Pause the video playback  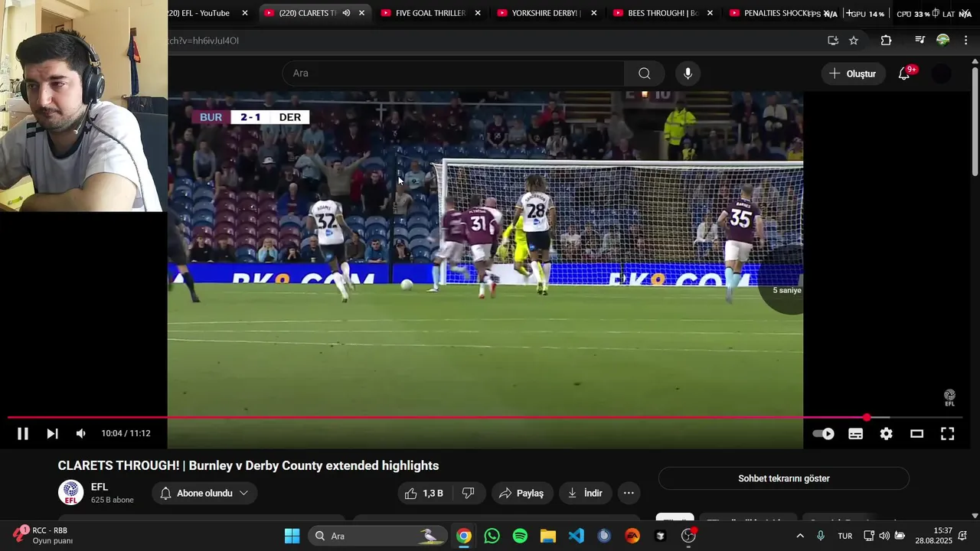tap(23, 434)
